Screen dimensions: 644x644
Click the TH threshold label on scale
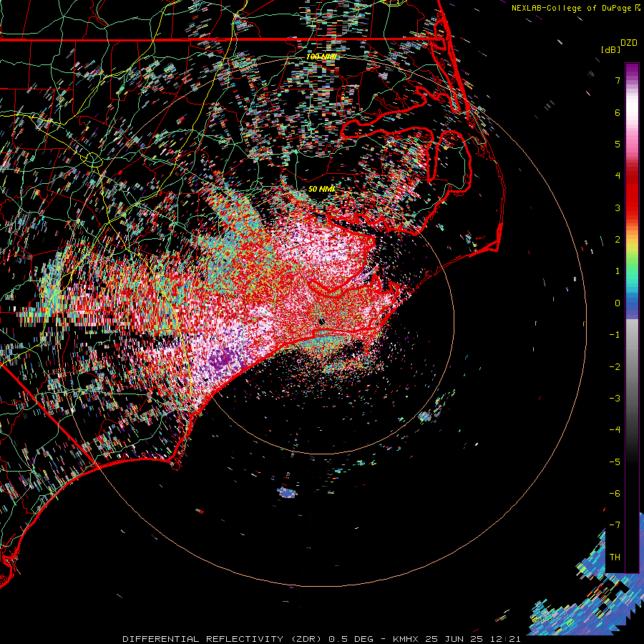point(615,557)
